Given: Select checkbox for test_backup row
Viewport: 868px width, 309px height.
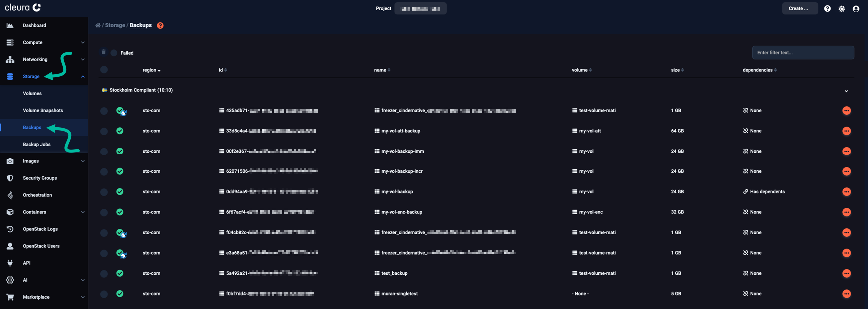Looking at the screenshot, I should tap(104, 274).
